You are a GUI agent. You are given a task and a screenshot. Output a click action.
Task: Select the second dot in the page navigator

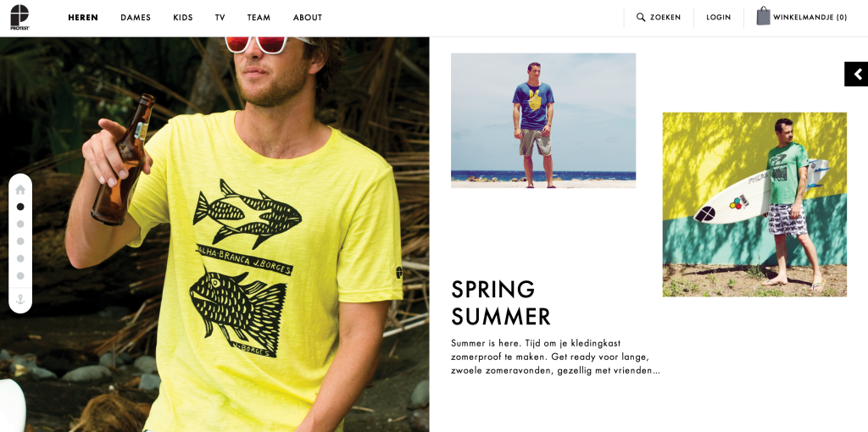click(x=20, y=224)
